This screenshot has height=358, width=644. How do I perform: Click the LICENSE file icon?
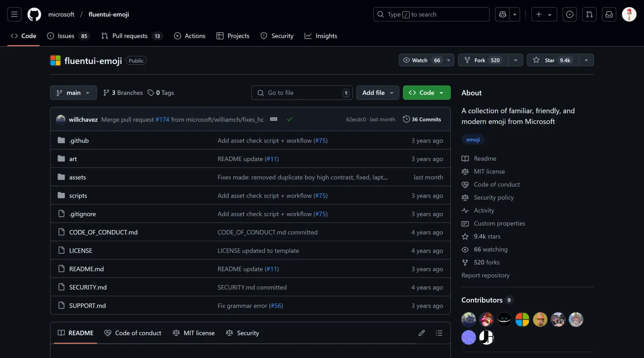pyautogui.click(x=61, y=250)
